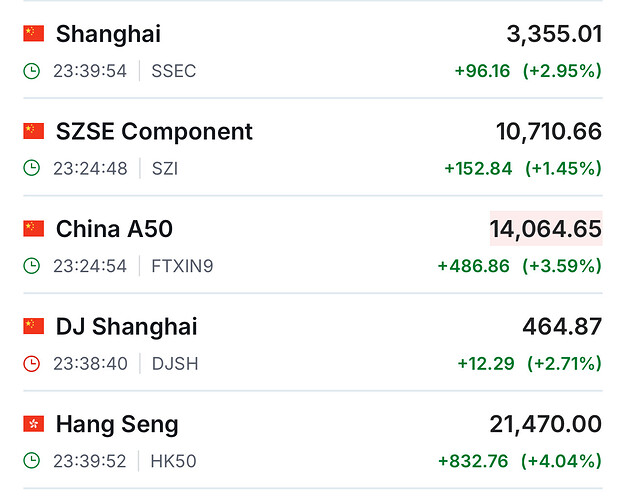Image resolution: width=626 pixels, height=500 pixels.
Task: Click the China flag beside DJ Shanghai
Action: pos(34,326)
